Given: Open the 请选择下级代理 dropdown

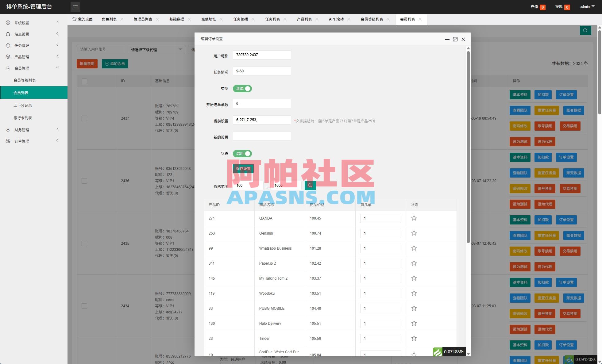Looking at the screenshot, I should (156, 49).
